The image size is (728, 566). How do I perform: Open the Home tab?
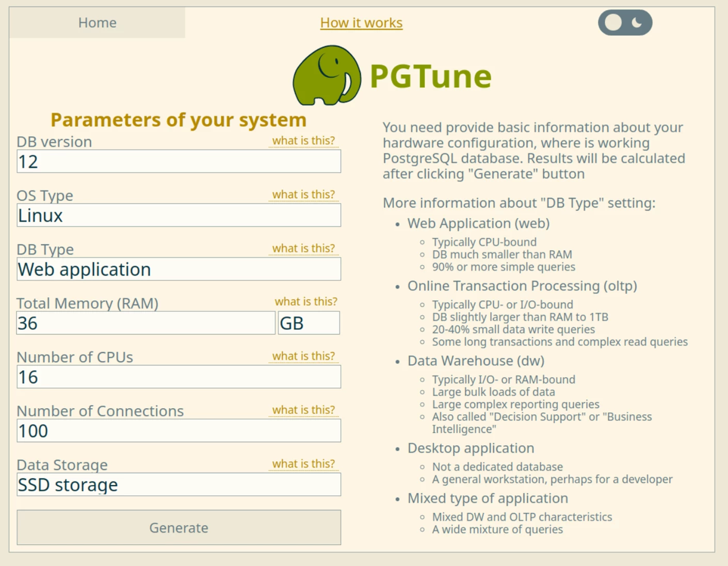(97, 23)
